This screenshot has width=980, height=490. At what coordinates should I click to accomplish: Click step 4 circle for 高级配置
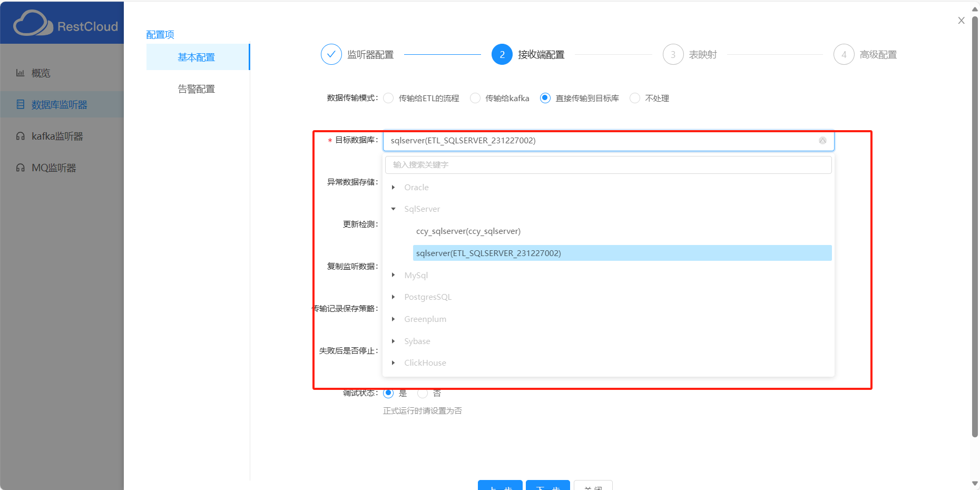(844, 54)
